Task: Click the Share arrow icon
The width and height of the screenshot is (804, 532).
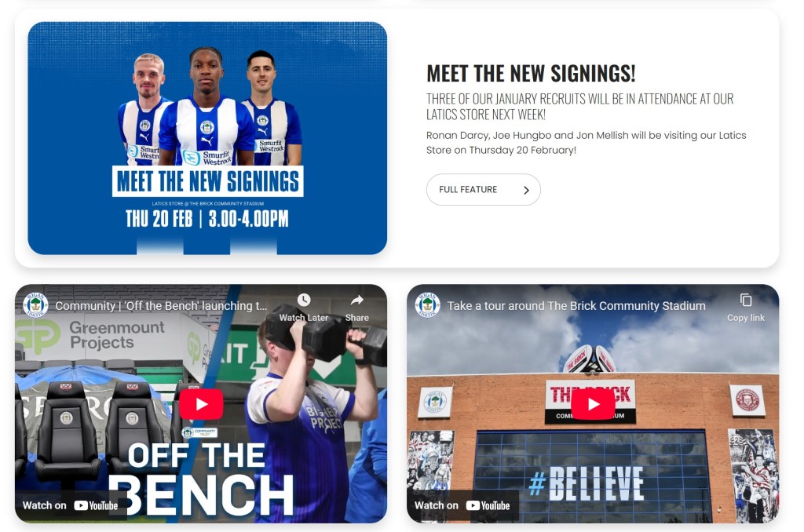Action: [x=357, y=300]
